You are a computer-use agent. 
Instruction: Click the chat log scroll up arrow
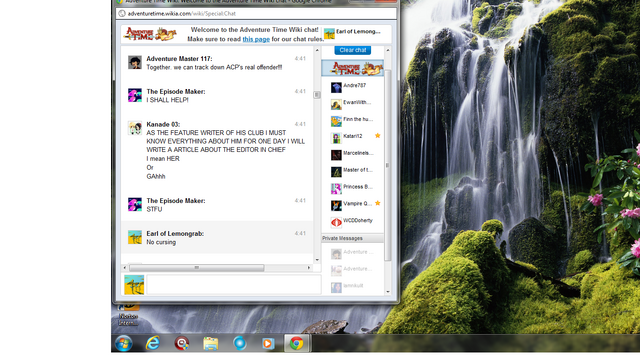(317, 50)
